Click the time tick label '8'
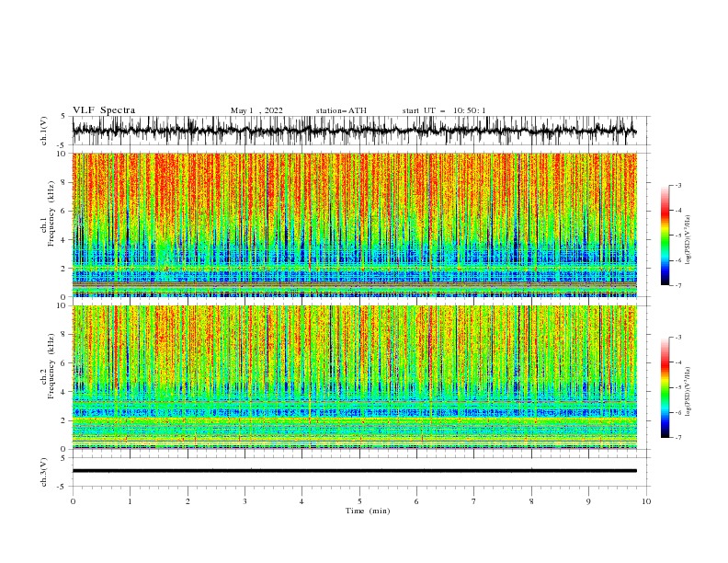Image resolution: width=728 pixels, height=563 pixels. (x=531, y=501)
